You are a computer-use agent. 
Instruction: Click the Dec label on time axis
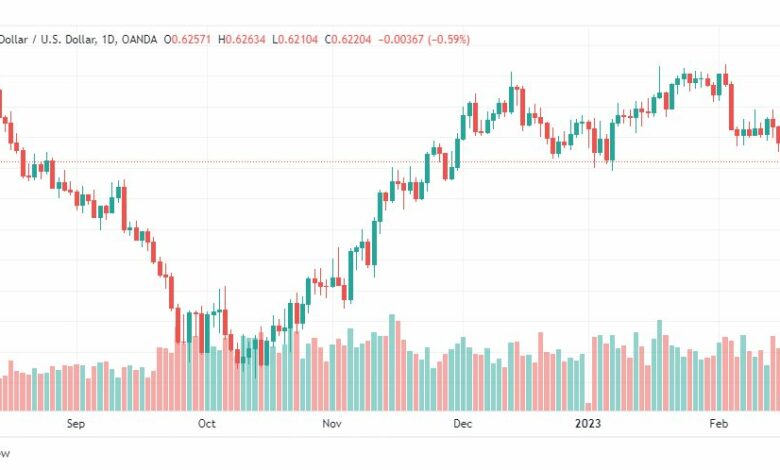463,424
